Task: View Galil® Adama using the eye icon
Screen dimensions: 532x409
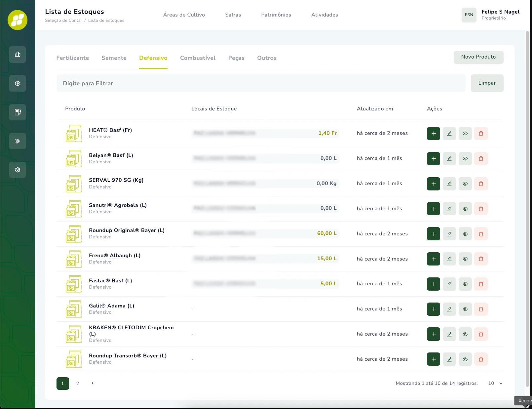Action: pos(465,309)
